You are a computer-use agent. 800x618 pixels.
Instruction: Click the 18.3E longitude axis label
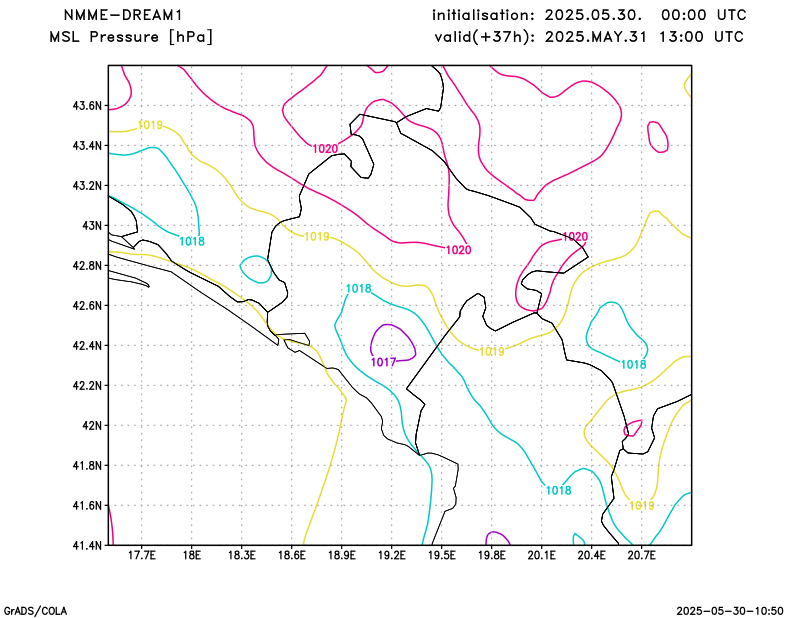click(241, 555)
